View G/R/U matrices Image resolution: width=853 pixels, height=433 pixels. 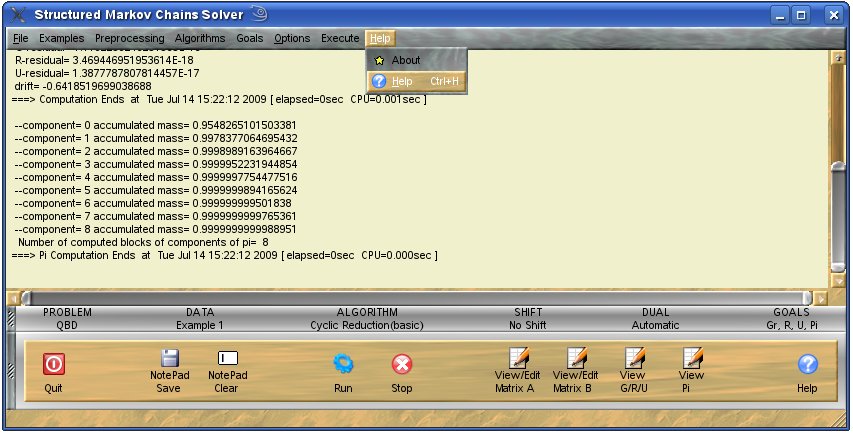[x=633, y=358]
